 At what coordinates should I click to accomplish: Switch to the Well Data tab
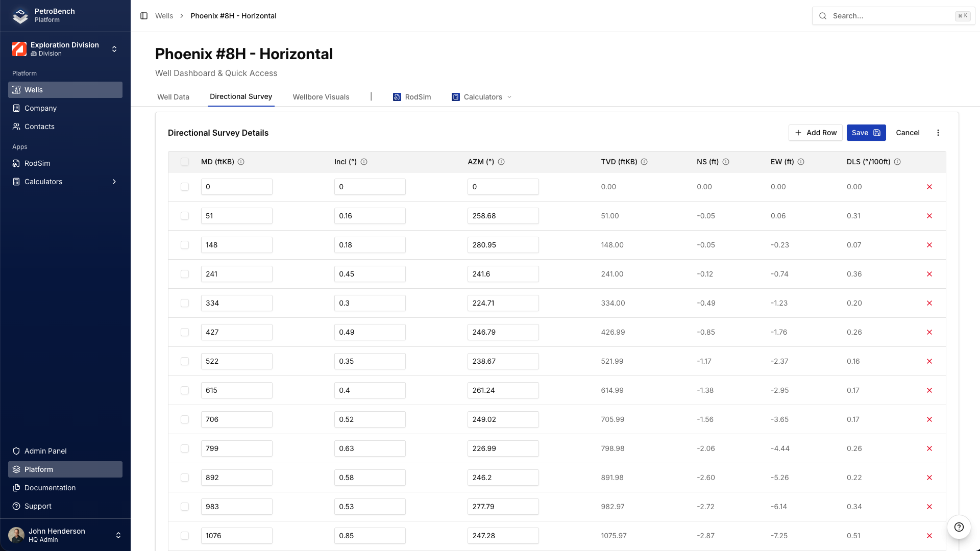coord(173,96)
